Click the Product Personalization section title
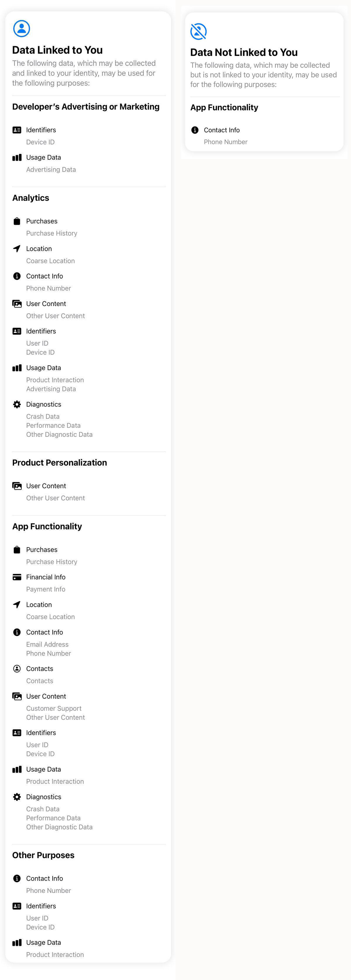This screenshot has height=980, width=351. pyautogui.click(x=59, y=463)
